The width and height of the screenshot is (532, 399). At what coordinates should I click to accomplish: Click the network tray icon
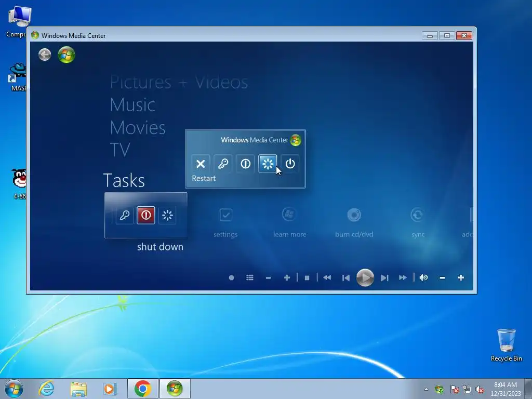point(467,389)
